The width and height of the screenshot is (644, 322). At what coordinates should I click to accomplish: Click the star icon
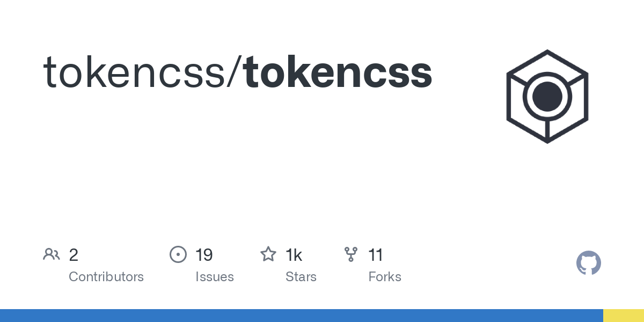pos(268,254)
